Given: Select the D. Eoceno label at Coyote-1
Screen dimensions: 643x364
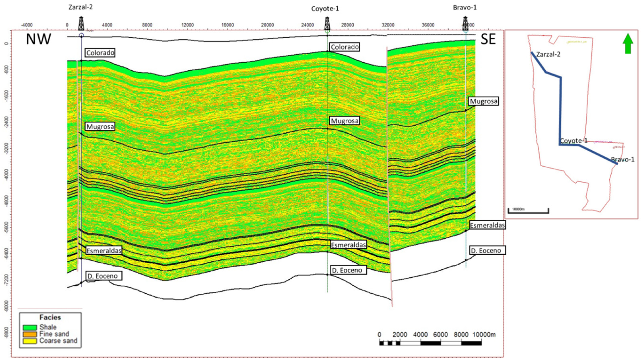Looking at the screenshot, I should (348, 270).
